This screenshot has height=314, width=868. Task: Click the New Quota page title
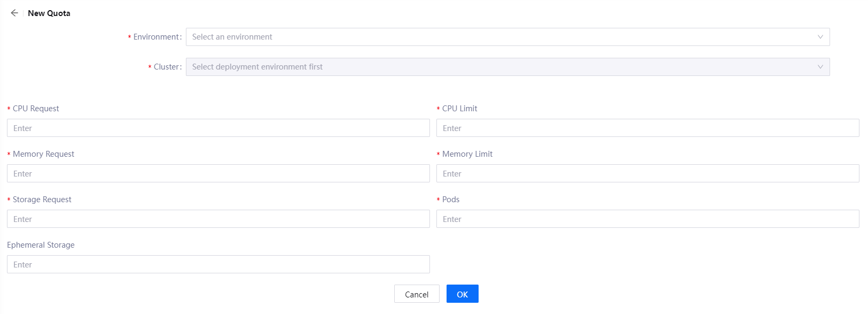tap(49, 13)
